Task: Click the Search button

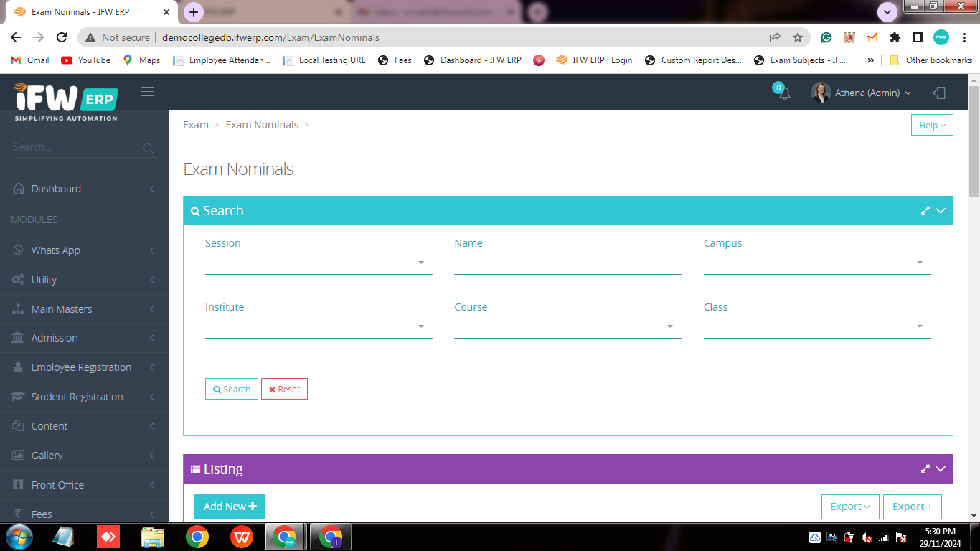Action: pos(232,389)
